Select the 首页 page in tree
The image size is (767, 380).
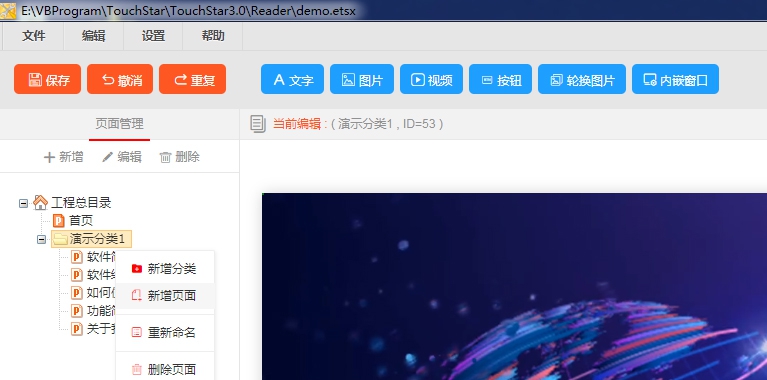pos(81,221)
